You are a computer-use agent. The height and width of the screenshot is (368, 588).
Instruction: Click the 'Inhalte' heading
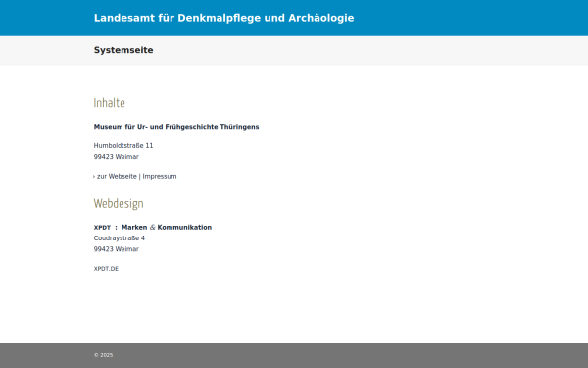pyautogui.click(x=109, y=103)
